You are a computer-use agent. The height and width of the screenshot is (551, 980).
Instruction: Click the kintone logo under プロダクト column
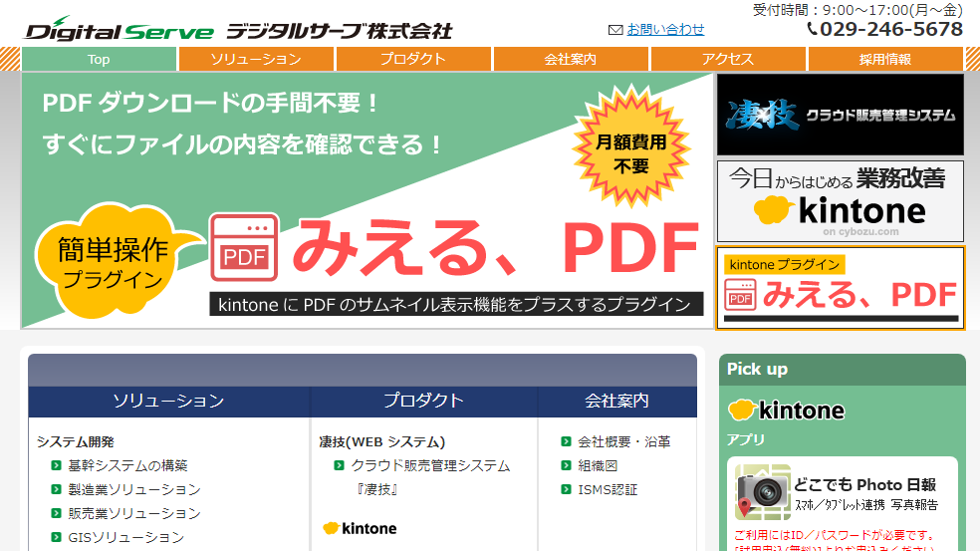pos(359,528)
